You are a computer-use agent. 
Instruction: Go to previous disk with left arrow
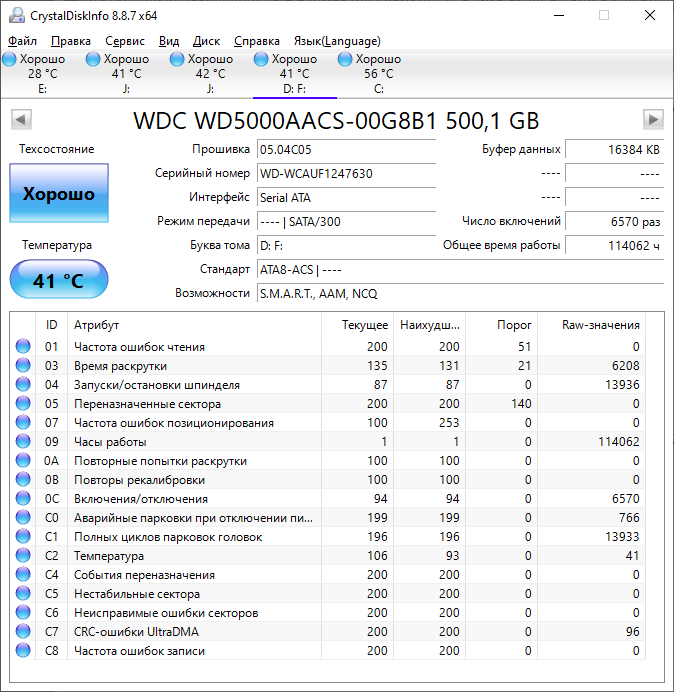[21, 119]
